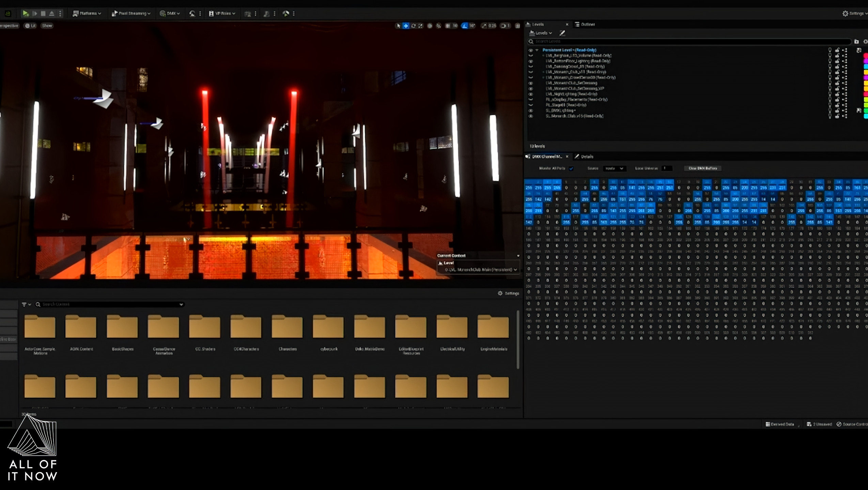Toggle visibility of Persistent Level
The image size is (868, 490).
530,50
